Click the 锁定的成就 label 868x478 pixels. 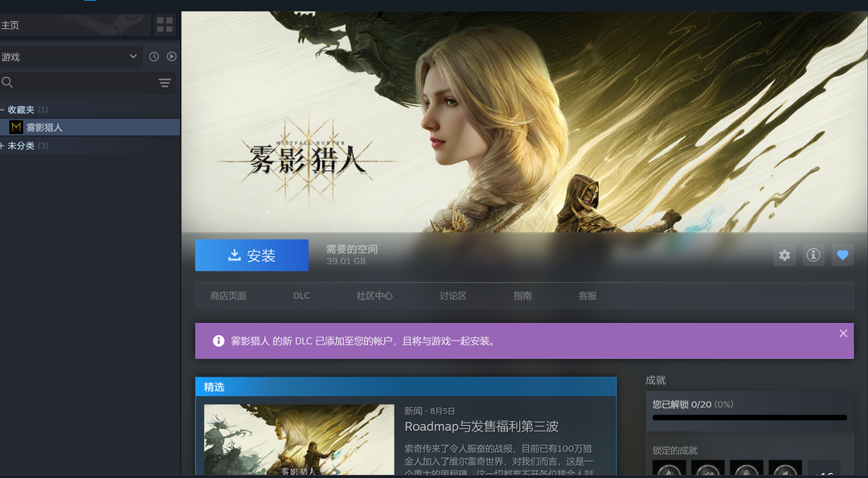[x=675, y=451]
